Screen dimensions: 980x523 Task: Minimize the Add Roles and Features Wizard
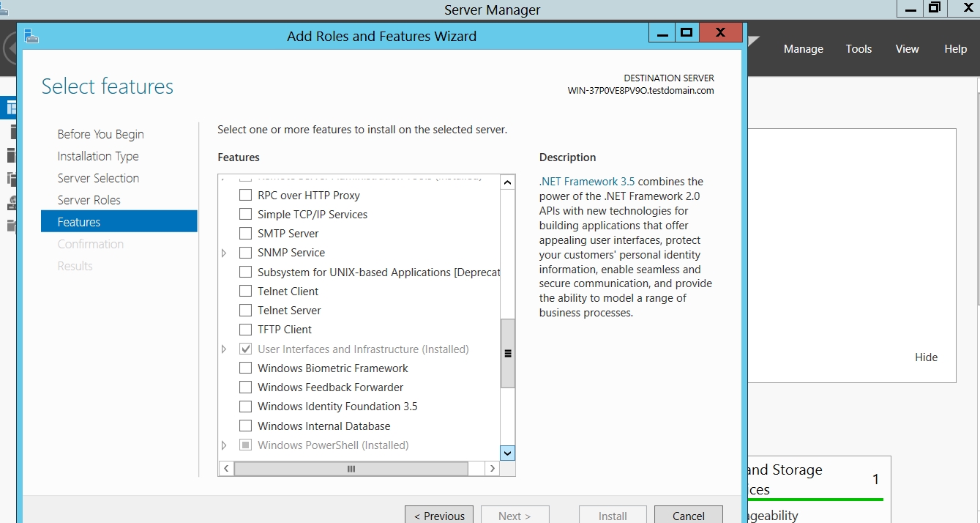coord(663,33)
